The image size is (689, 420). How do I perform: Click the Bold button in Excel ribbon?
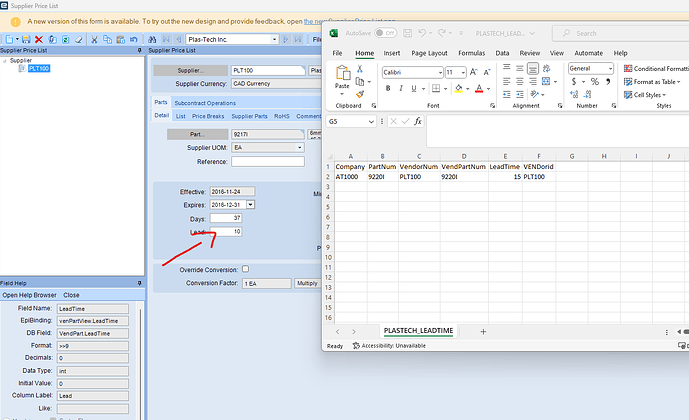coord(388,88)
